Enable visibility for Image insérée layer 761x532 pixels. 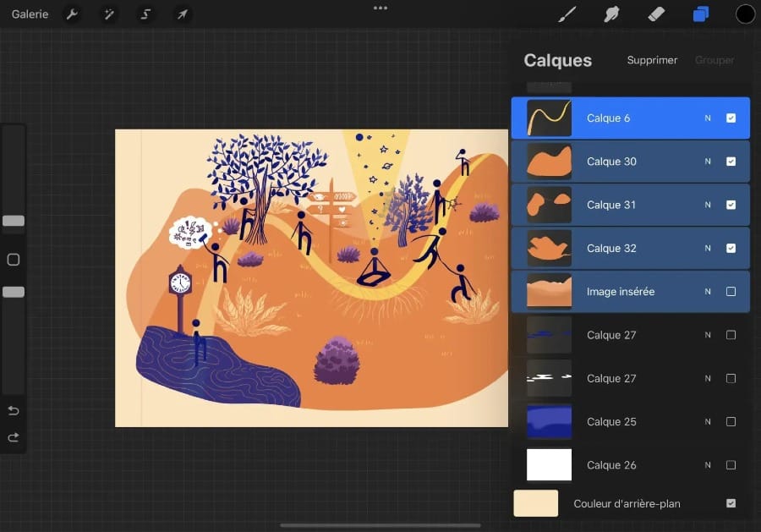(x=731, y=291)
